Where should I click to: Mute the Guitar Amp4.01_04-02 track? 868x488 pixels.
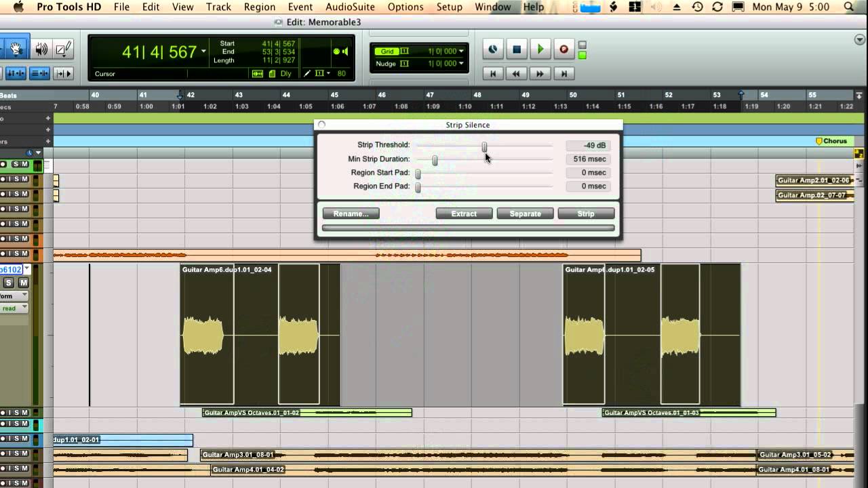click(x=24, y=468)
